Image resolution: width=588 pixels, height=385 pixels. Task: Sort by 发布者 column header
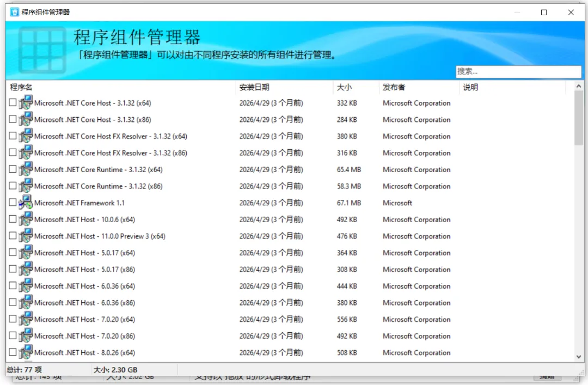pos(419,87)
